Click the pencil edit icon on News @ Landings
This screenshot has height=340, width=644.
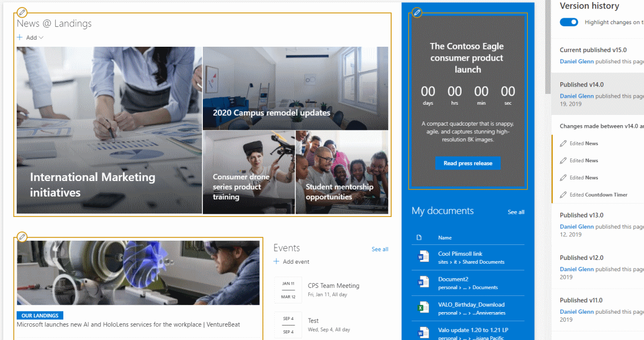21,11
